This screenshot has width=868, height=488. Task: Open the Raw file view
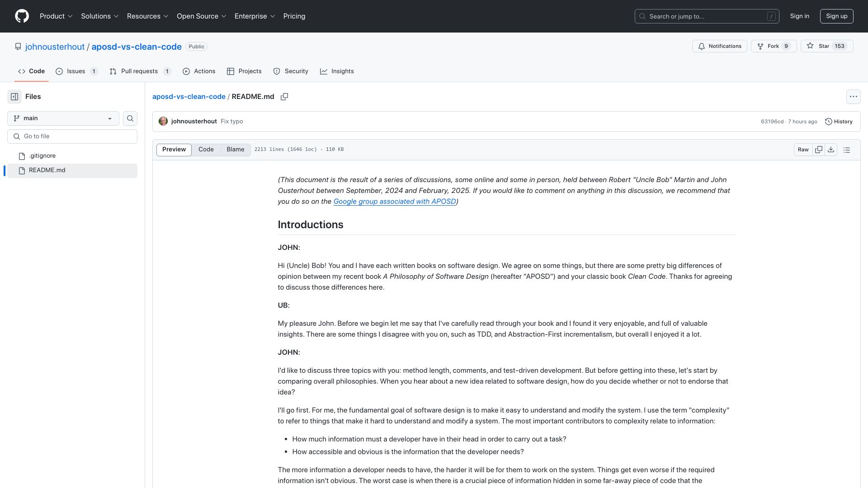click(803, 150)
